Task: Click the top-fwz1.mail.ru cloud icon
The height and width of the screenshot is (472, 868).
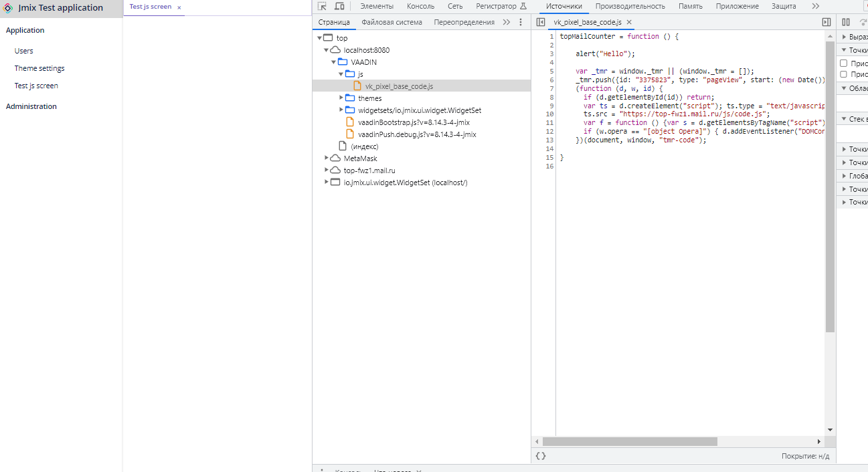Action: tap(335, 170)
